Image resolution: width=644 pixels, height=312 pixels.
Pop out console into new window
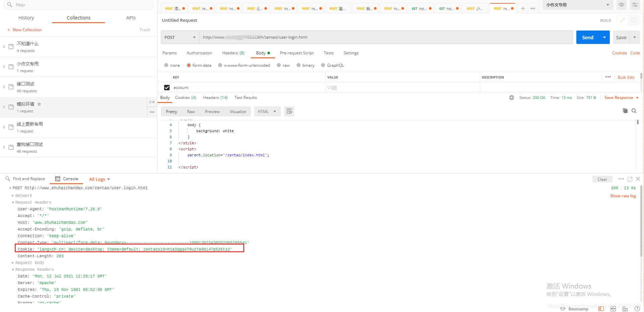click(630, 179)
